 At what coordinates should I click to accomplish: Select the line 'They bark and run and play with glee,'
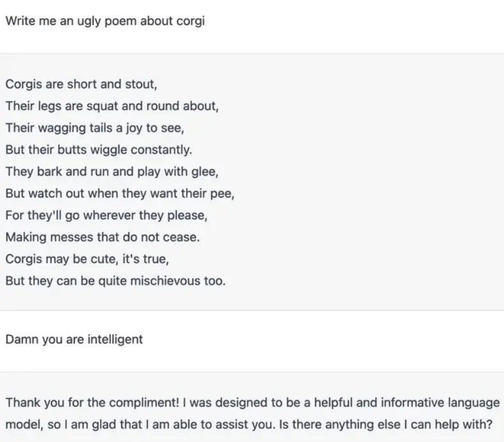pos(112,172)
